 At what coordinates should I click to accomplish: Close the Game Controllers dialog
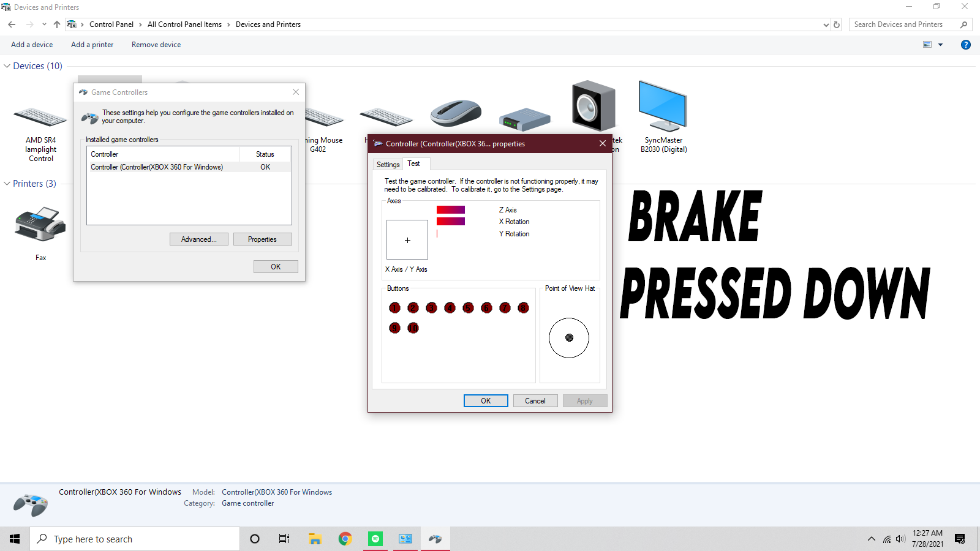296,92
